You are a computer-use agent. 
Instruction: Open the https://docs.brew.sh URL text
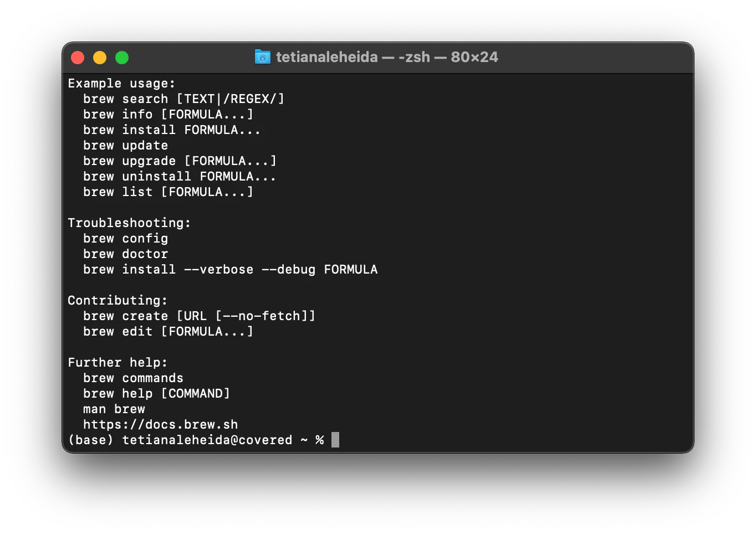pos(160,425)
